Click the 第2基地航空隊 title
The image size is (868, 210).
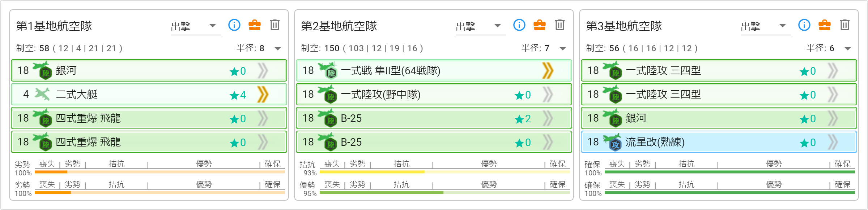[339, 26]
